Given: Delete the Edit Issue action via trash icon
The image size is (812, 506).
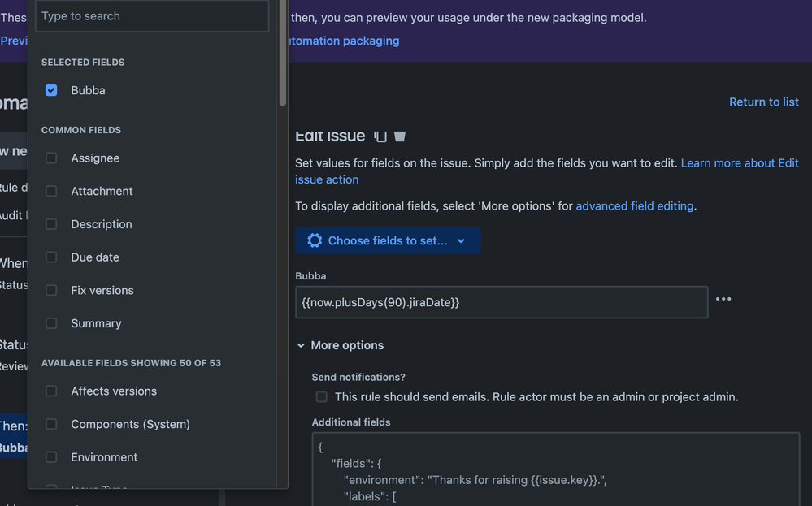Looking at the screenshot, I should click(x=399, y=136).
